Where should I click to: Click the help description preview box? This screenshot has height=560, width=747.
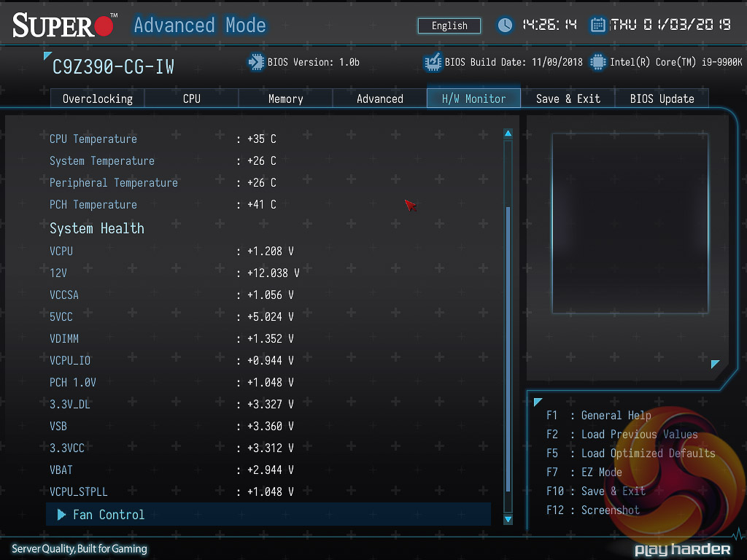coord(630,223)
